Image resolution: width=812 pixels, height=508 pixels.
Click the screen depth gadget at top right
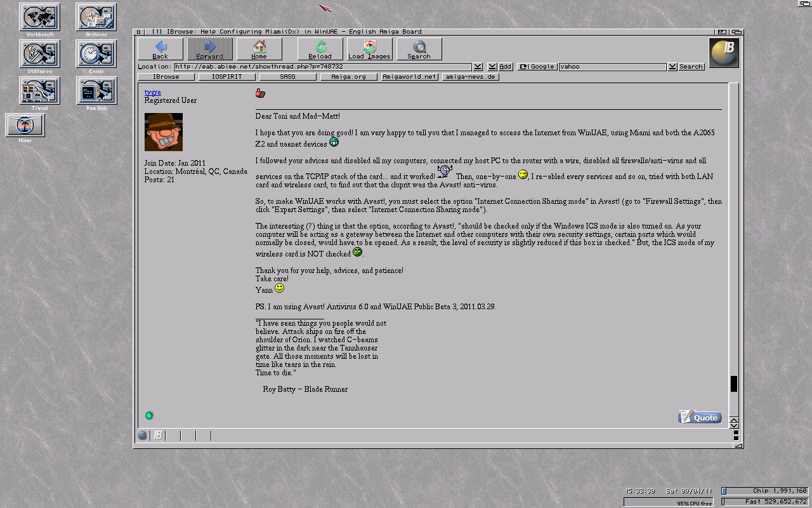(x=805, y=3)
